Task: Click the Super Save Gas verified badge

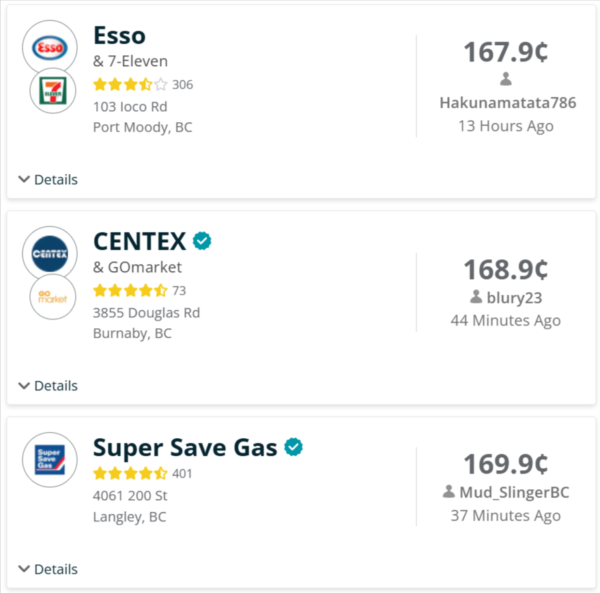Action: [293, 447]
